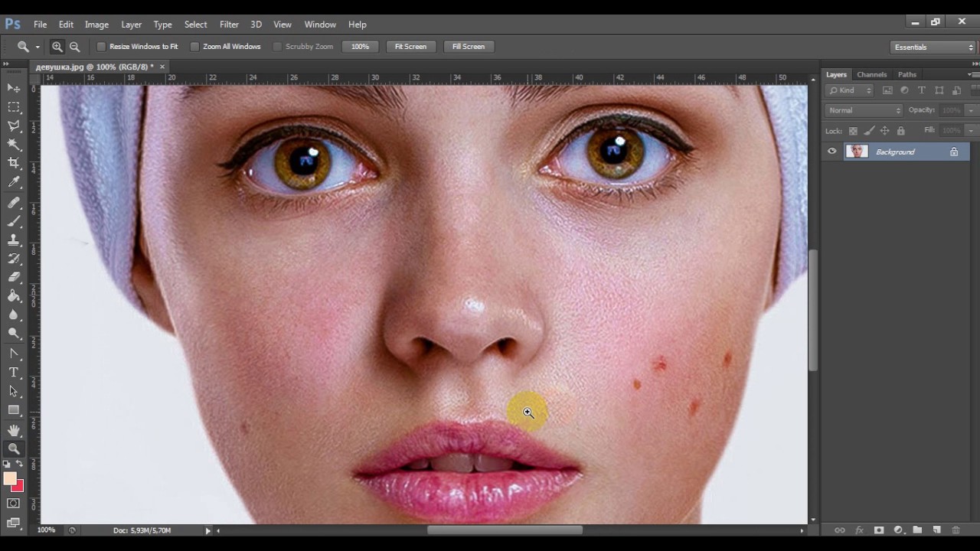Open the Normal blend mode dropdown
The width and height of the screenshot is (980, 551).
click(x=864, y=110)
